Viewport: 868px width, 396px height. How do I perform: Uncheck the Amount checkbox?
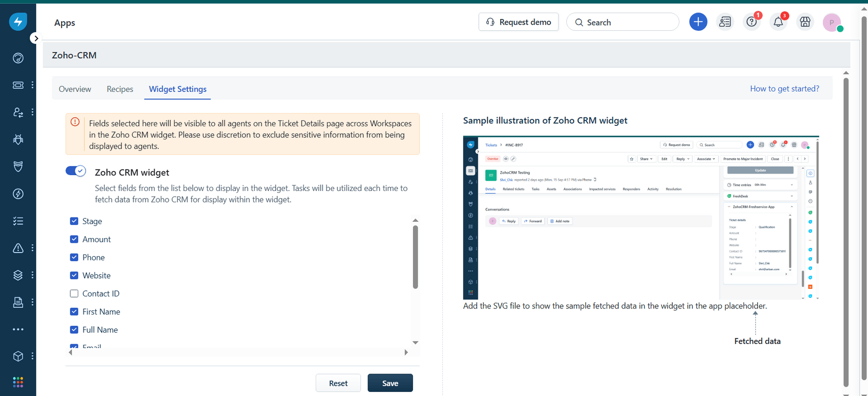(x=74, y=239)
